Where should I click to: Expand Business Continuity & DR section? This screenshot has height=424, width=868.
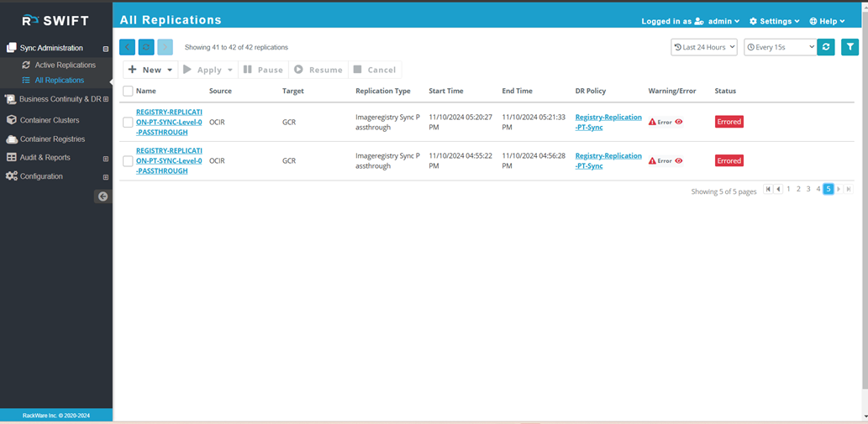coord(106,100)
